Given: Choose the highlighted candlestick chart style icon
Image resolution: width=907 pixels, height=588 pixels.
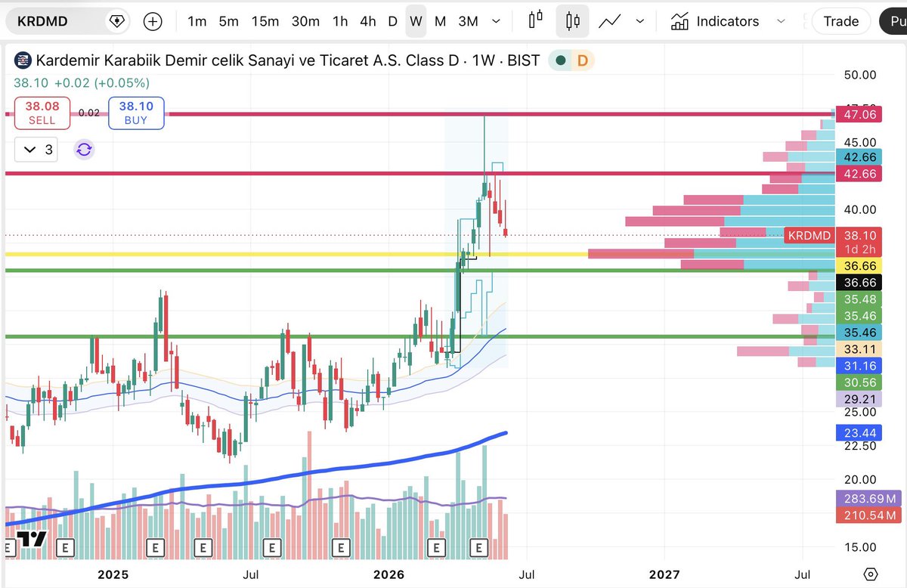Looking at the screenshot, I should pos(572,21).
